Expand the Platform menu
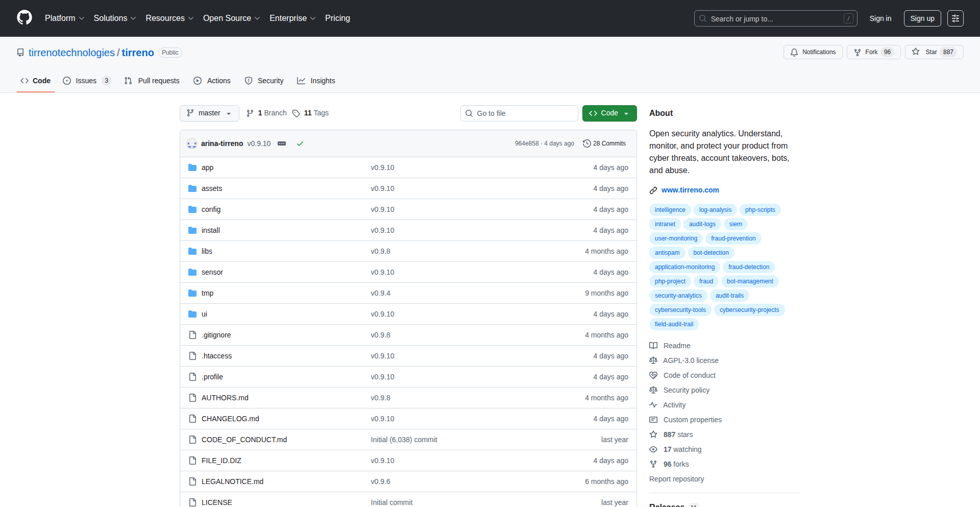This screenshot has height=507, width=980. pyautogui.click(x=64, y=18)
